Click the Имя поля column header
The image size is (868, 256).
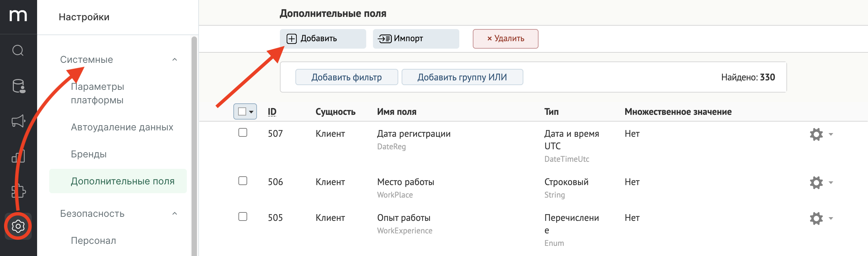(x=397, y=112)
